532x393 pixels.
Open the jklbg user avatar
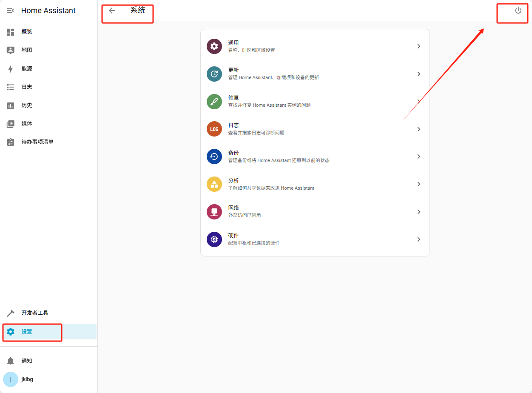[x=11, y=379]
